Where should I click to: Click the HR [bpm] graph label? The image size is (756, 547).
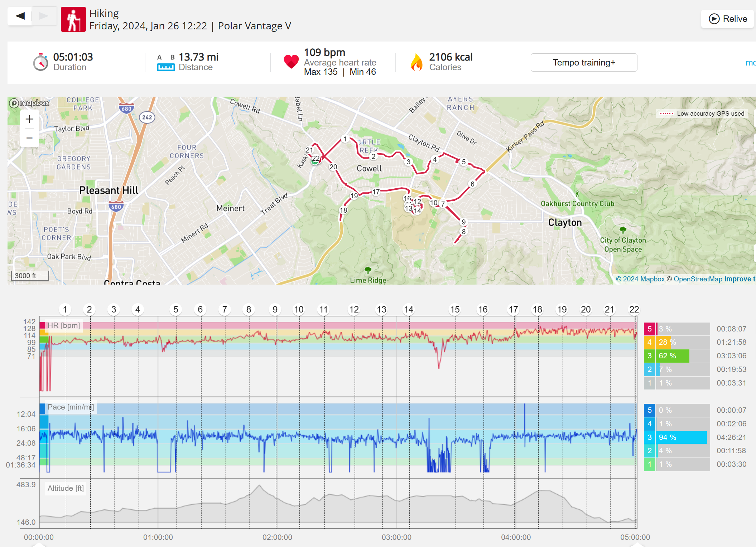pyautogui.click(x=64, y=325)
